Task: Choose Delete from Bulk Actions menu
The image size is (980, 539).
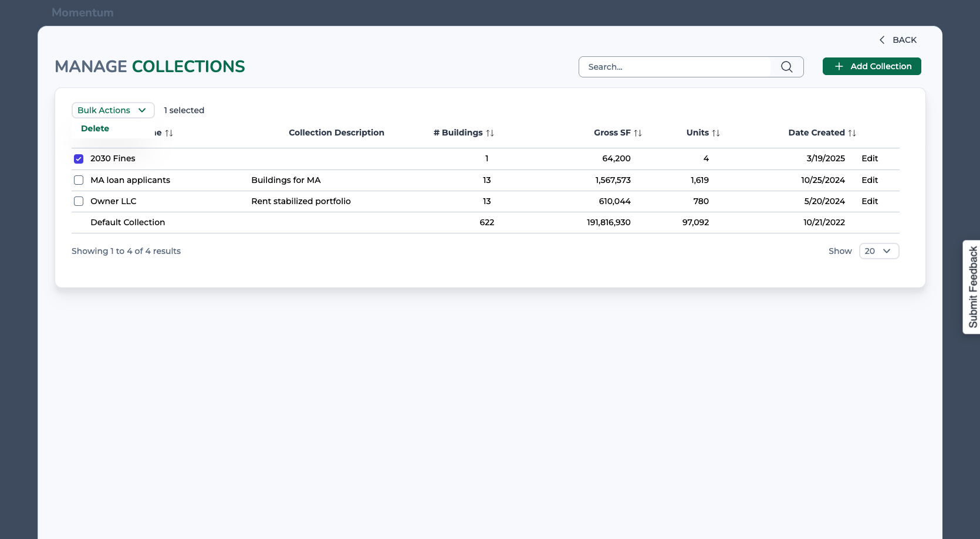Action: tap(95, 128)
